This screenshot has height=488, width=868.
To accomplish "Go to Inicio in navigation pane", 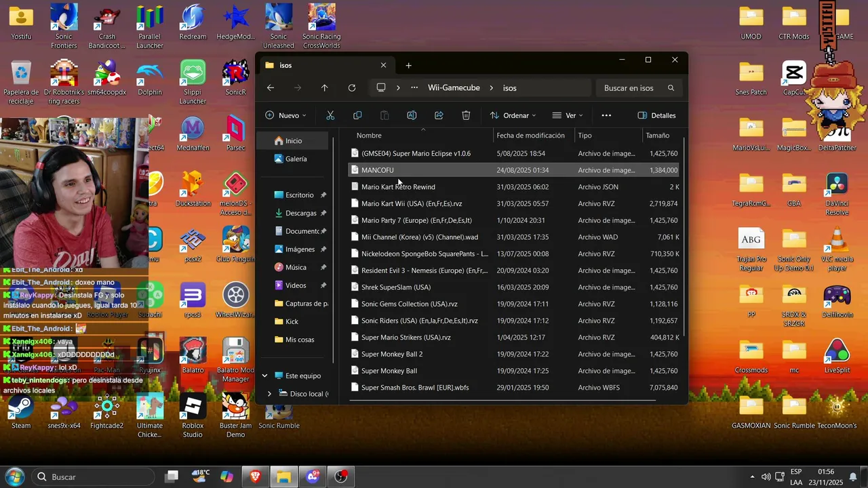I will coord(293,141).
